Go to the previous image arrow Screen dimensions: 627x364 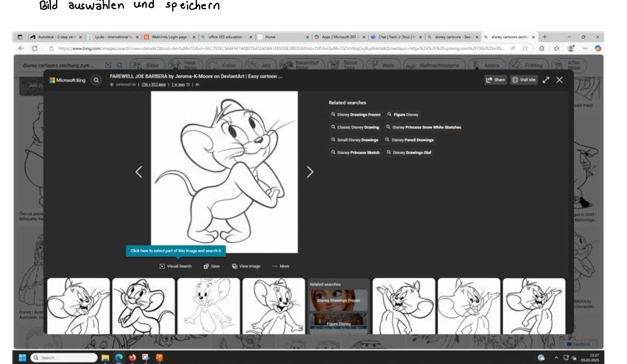(139, 172)
